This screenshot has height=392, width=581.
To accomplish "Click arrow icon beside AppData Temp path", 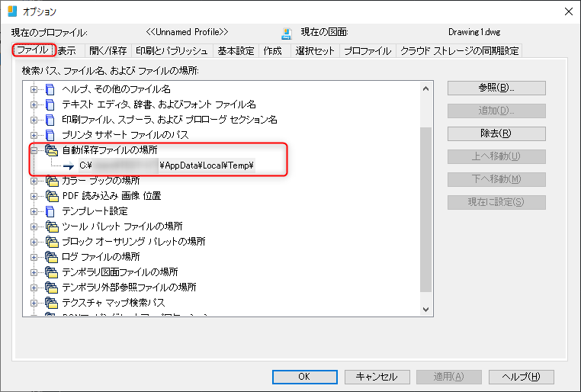I will (x=68, y=165).
